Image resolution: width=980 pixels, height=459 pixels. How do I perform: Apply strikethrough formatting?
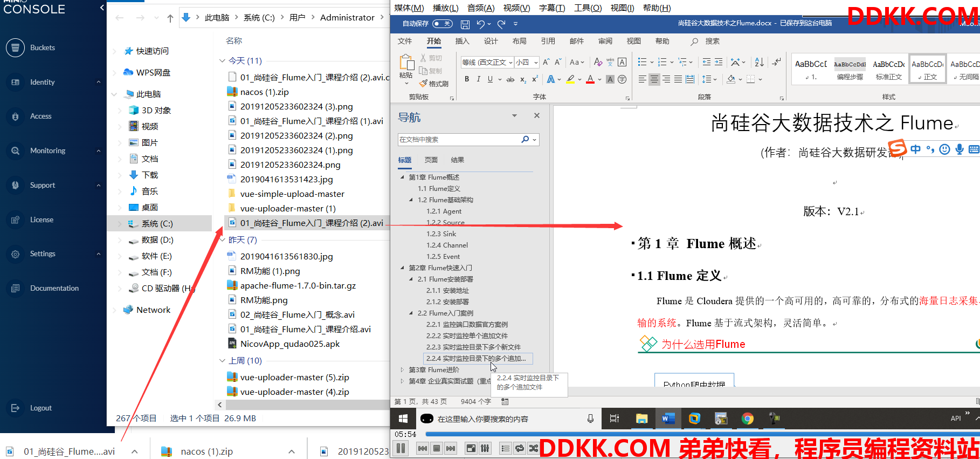510,79
